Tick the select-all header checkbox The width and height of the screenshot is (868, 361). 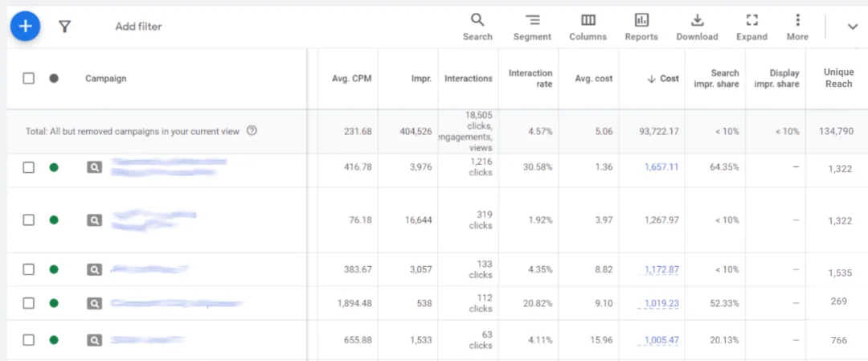coord(28,79)
